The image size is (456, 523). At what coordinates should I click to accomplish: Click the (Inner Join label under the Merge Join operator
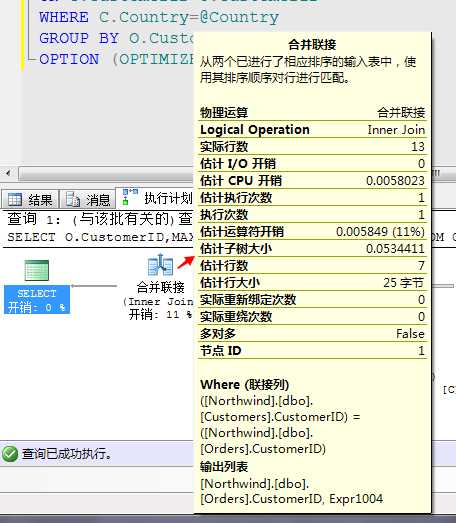pyautogui.click(x=158, y=302)
